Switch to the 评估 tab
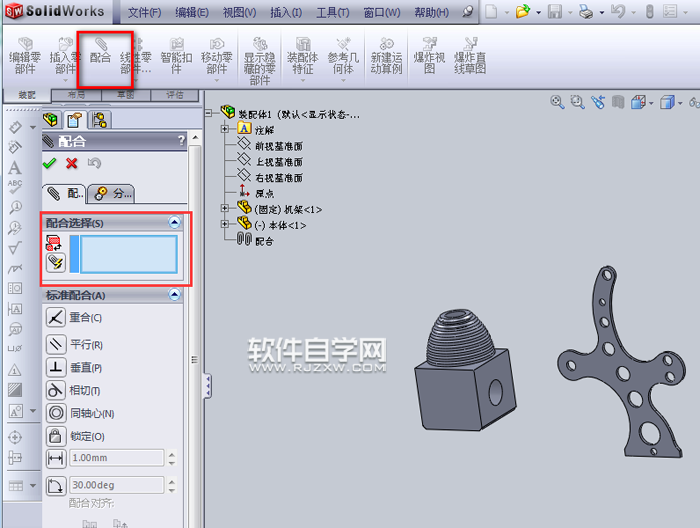Image resolution: width=700 pixels, height=528 pixels. point(175,95)
